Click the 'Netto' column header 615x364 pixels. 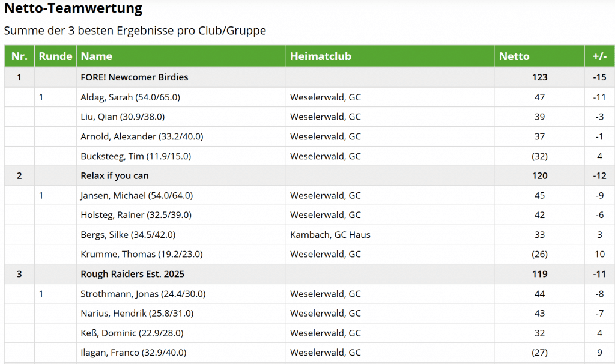point(514,56)
